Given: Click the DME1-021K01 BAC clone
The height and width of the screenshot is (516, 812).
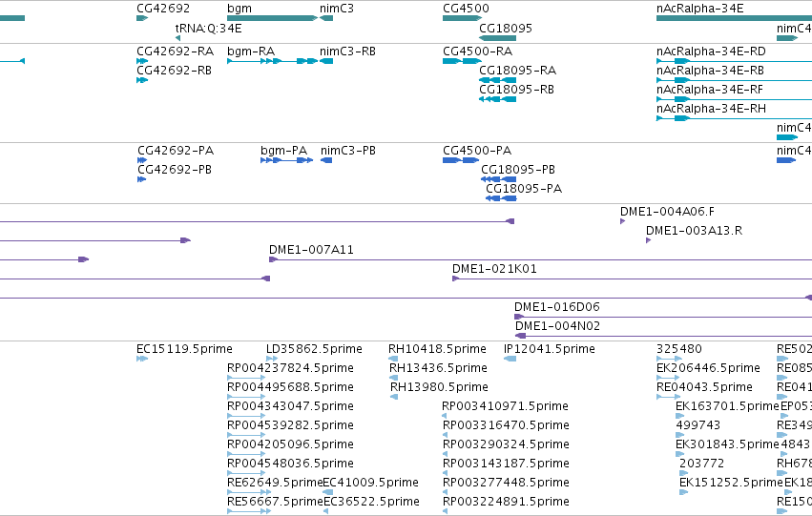Looking at the screenshot, I should point(633,279).
